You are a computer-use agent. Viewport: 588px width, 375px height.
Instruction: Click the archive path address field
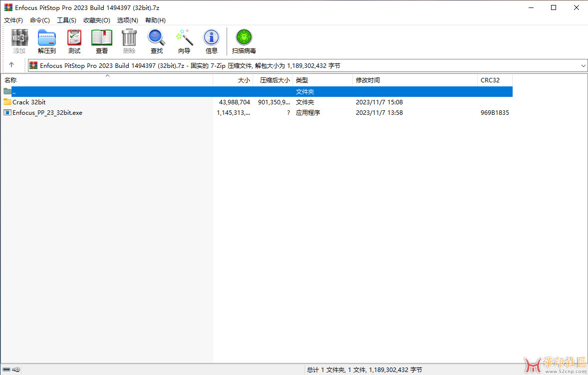[x=308, y=65]
